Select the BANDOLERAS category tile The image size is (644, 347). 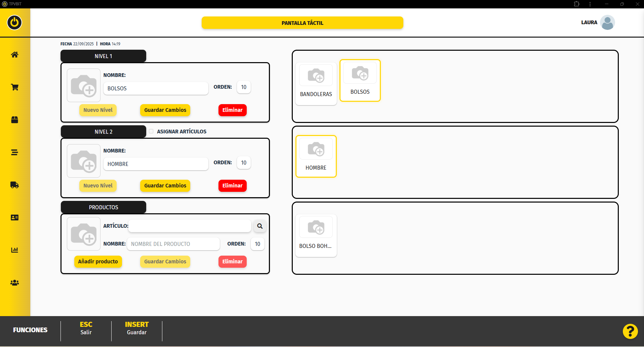pos(316,84)
